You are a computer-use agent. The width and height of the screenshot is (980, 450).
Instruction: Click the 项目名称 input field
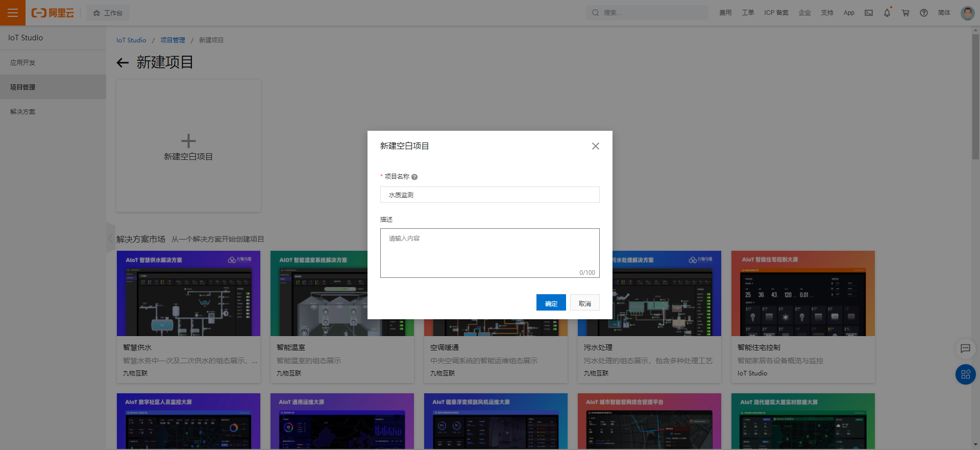coord(490,195)
